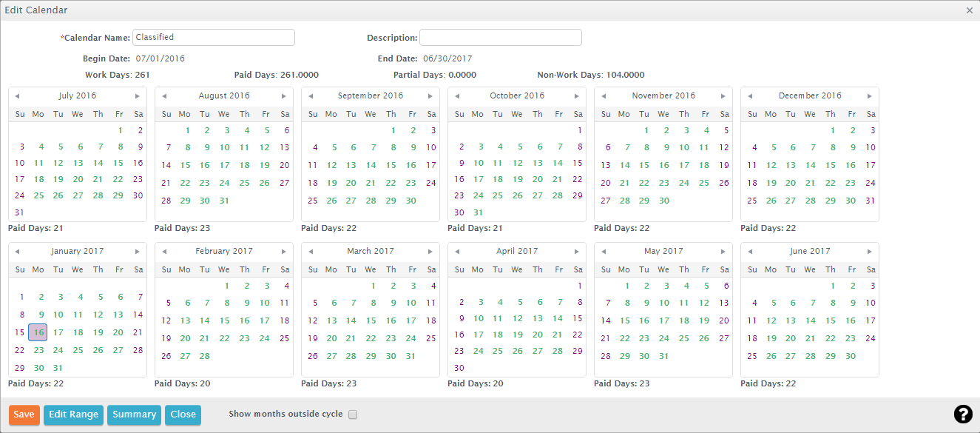Go to previous month from July 2016
Viewport: 980px width, 433px height.
tap(17, 96)
